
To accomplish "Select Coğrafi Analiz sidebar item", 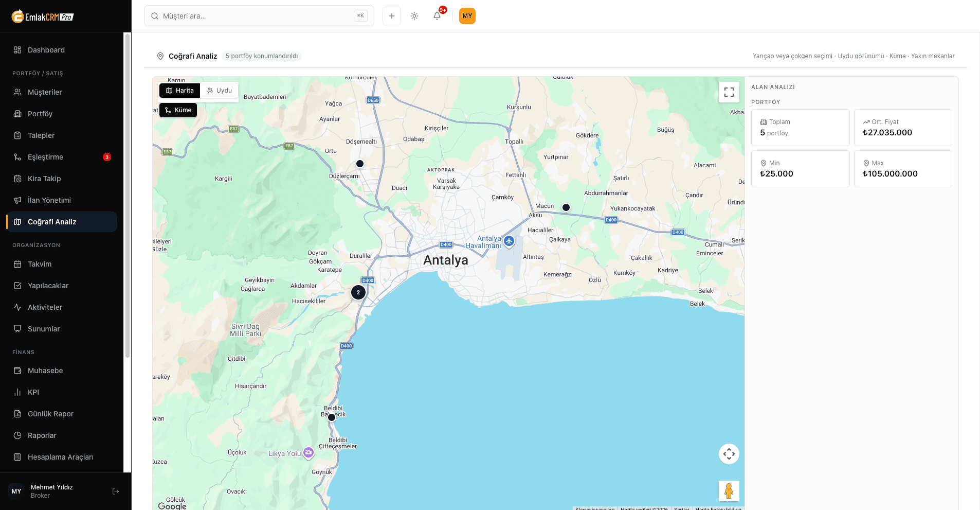I will click(62, 222).
